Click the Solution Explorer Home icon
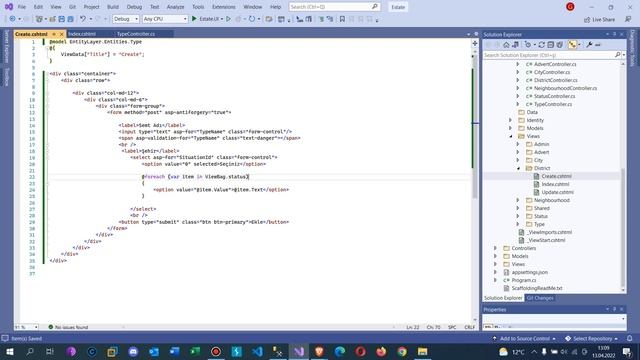The image size is (640, 360). (x=507, y=45)
